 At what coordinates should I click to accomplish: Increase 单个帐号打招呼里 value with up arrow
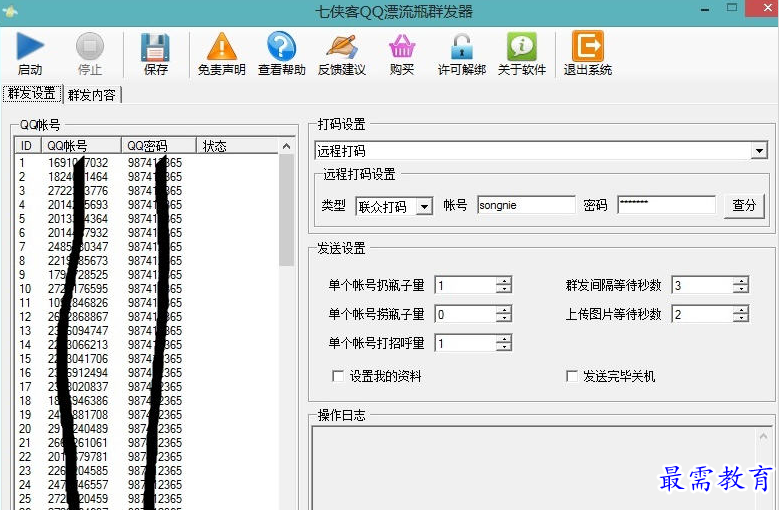pos(504,339)
